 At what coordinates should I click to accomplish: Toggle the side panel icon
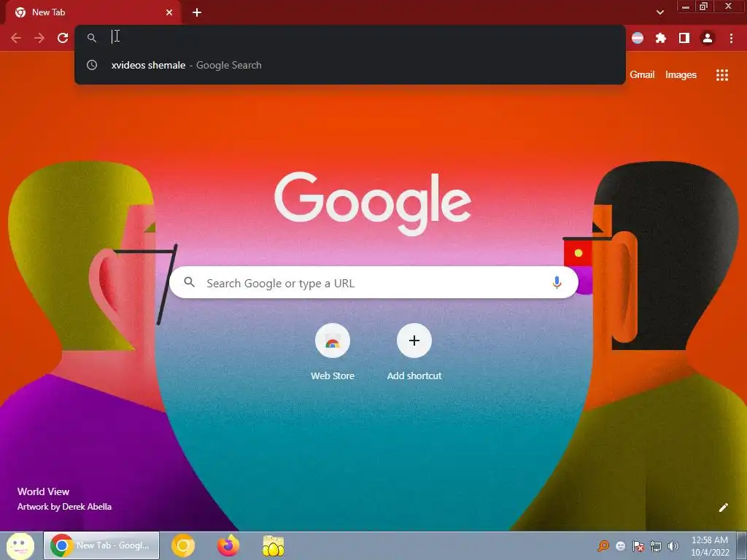pyautogui.click(x=684, y=38)
